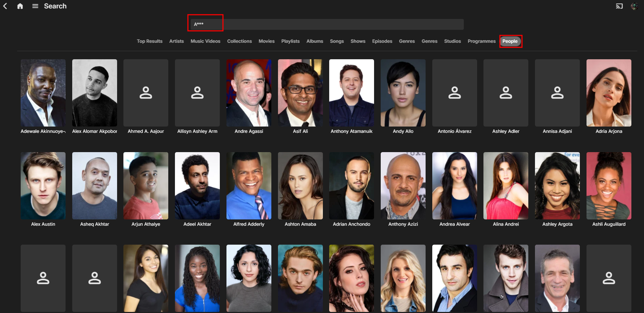
Task: Open the Programmes tab
Action: tap(482, 41)
